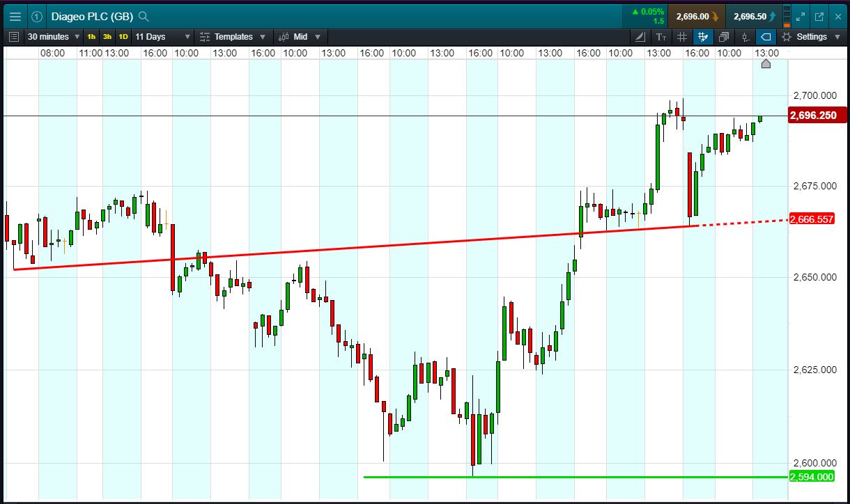850x504 pixels.
Task: Click the 08:00 time axis label
Action: tap(52, 53)
